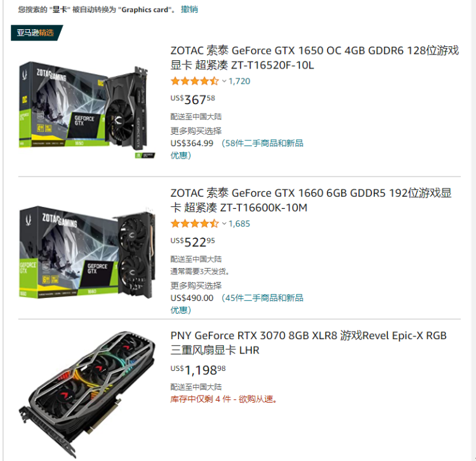
Task: Expand rating chevron beside 1,685 reviews
Action: click(x=224, y=224)
